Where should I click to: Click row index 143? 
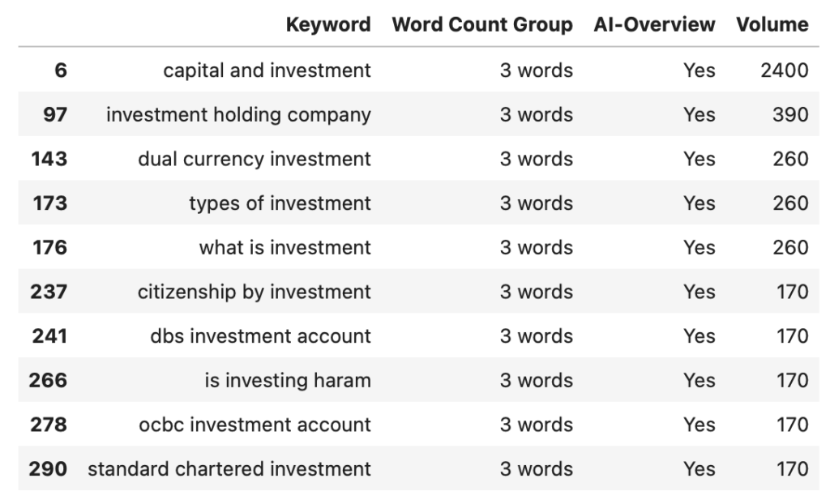(x=49, y=159)
